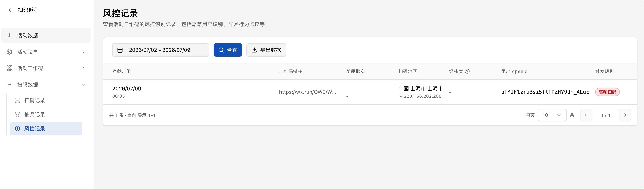This screenshot has height=189, width=644.
Task: Click the shield icon for 风控记录
Action: click(18, 129)
